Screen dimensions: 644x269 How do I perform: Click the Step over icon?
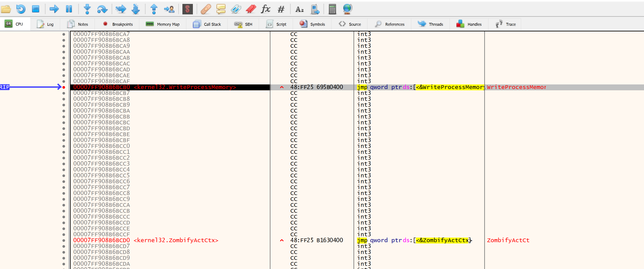(102, 9)
